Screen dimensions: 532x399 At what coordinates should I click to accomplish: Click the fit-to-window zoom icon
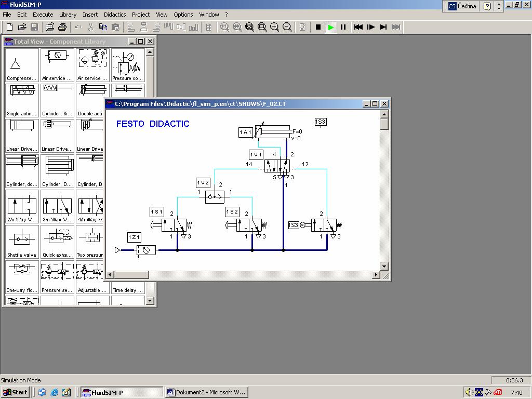[x=249, y=27]
